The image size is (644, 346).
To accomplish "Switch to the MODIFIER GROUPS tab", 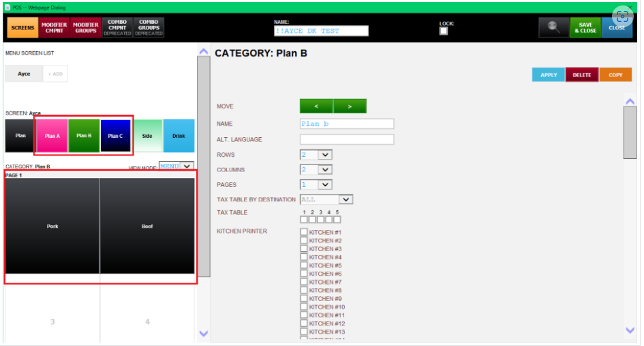I will [x=85, y=27].
